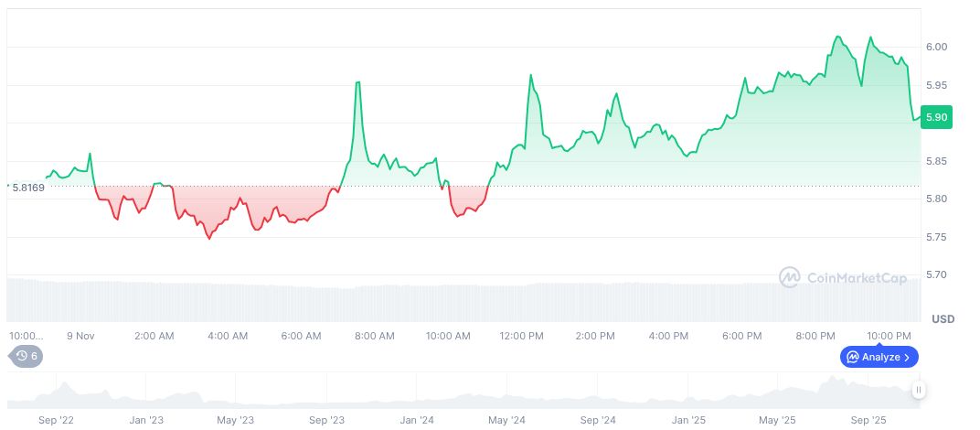Viewport: 980px width, 430px height.
Task: Click the 4:00 PM time axis label
Action: pos(669,336)
